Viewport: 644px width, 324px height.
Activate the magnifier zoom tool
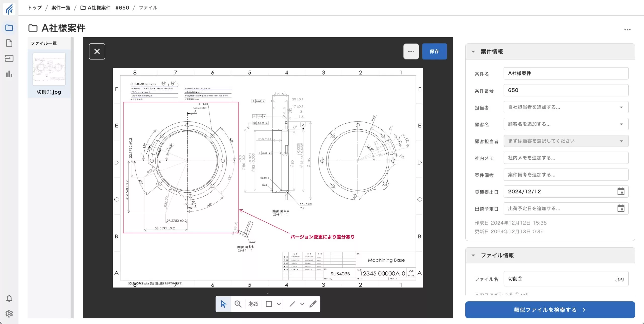(x=238, y=304)
